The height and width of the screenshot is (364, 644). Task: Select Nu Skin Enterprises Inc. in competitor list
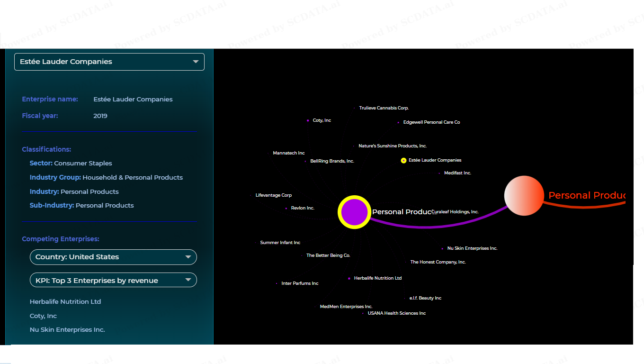pyautogui.click(x=67, y=330)
